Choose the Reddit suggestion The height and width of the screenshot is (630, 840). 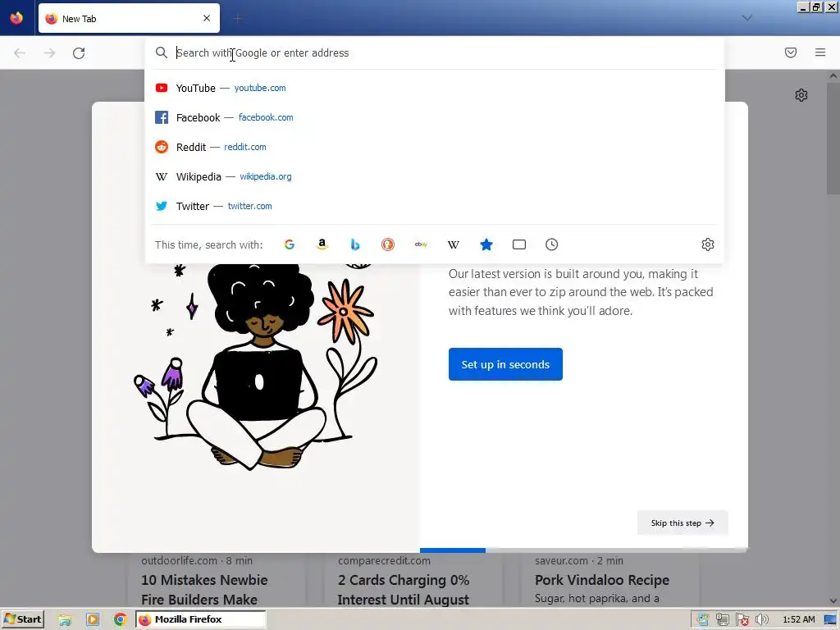point(435,147)
